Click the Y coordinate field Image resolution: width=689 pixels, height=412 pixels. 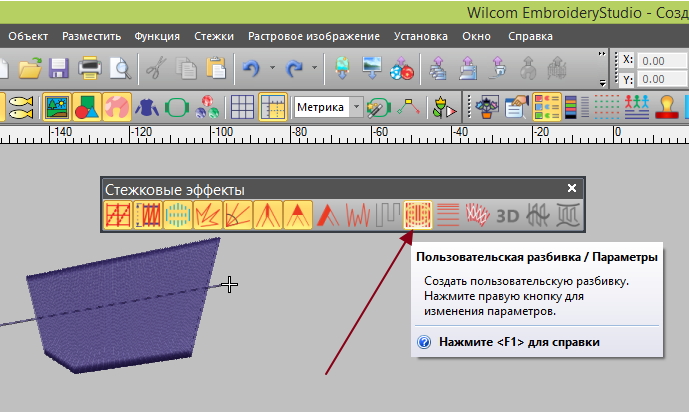click(x=662, y=79)
